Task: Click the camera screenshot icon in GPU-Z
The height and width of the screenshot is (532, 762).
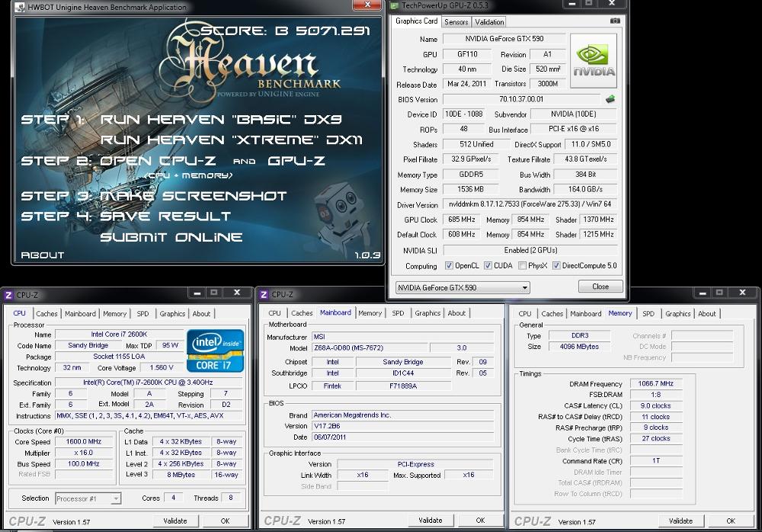Action: tap(615, 21)
